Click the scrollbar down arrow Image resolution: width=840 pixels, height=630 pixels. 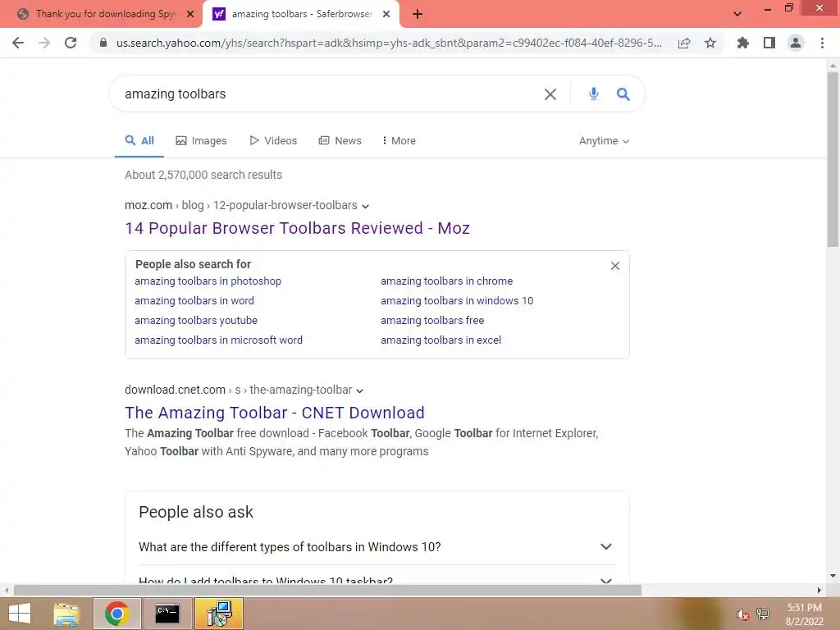(x=833, y=577)
